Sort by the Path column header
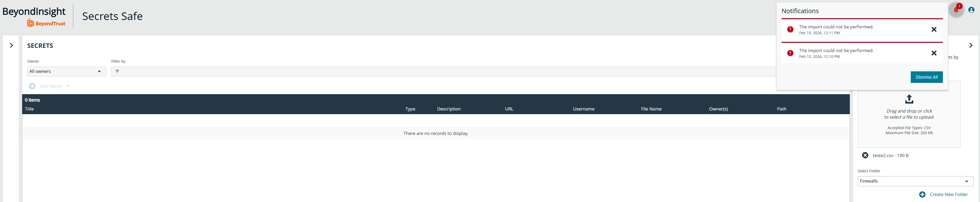 point(782,109)
